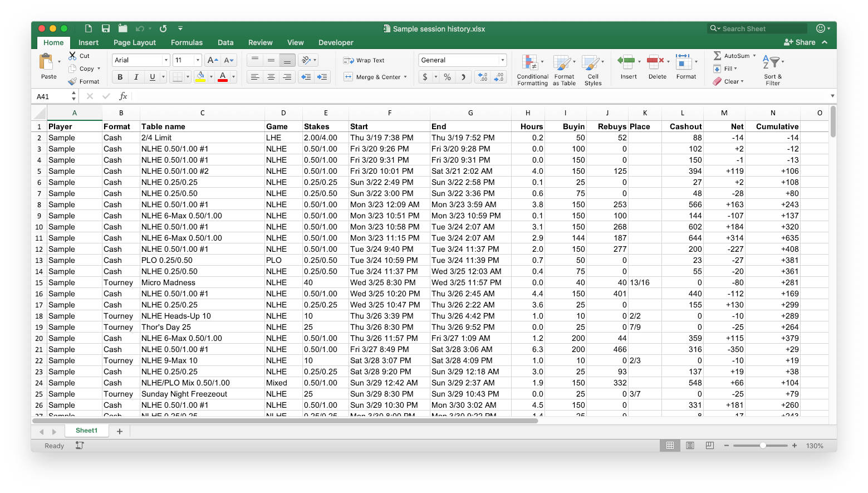The width and height of the screenshot is (868, 493).
Task: Adjust the zoom slider at bottom right
Action: [x=762, y=446]
